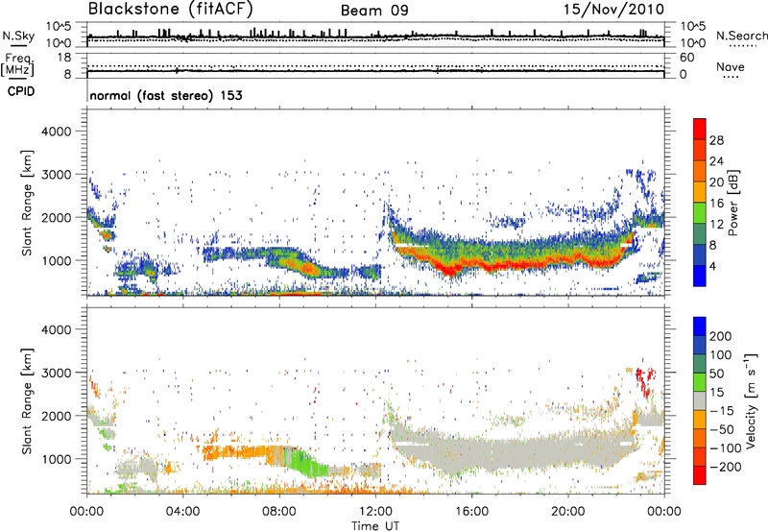The height and width of the screenshot is (532, 768).
Task: Click the '20:00' time axis tick label
Action: pyautogui.click(x=567, y=512)
